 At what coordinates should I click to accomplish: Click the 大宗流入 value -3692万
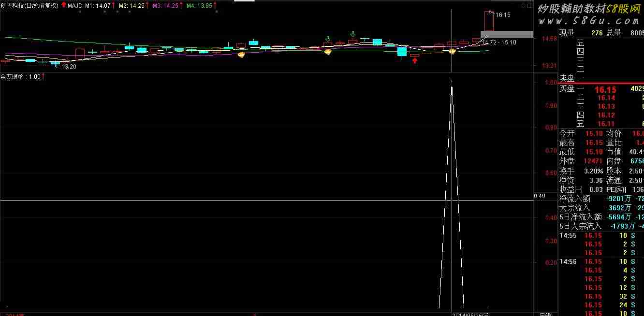(618, 208)
